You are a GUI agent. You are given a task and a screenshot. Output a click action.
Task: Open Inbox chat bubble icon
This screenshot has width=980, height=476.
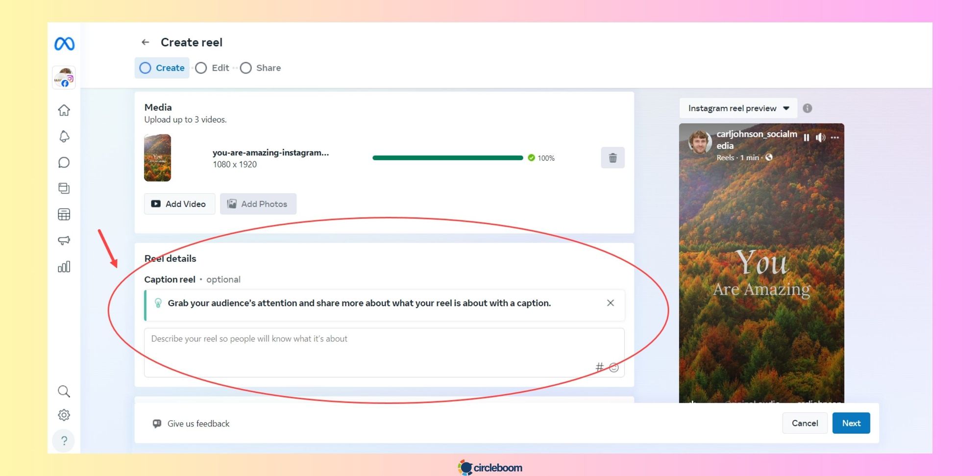click(x=64, y=162)
